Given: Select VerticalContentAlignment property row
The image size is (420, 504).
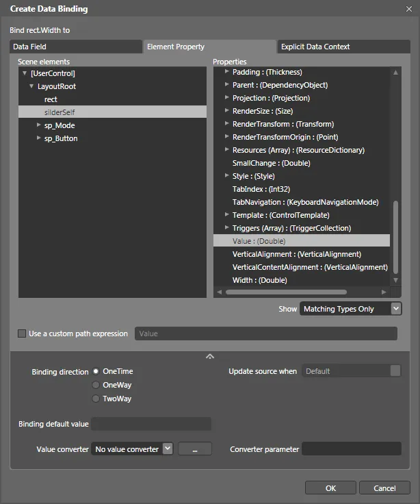Looking at the screenshot, I should [x=302, y=267].
